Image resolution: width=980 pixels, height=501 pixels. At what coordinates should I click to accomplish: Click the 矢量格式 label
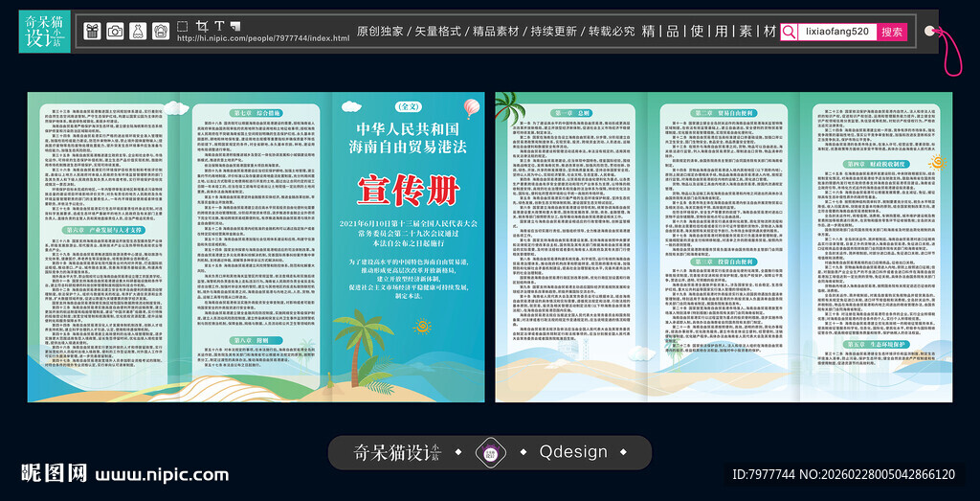click(x=438, y=32)
